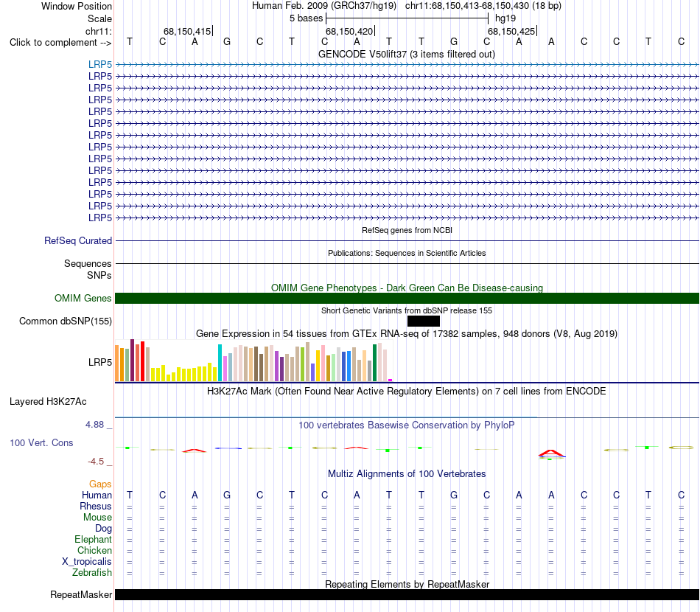Select the Human species label

[97, 495]
